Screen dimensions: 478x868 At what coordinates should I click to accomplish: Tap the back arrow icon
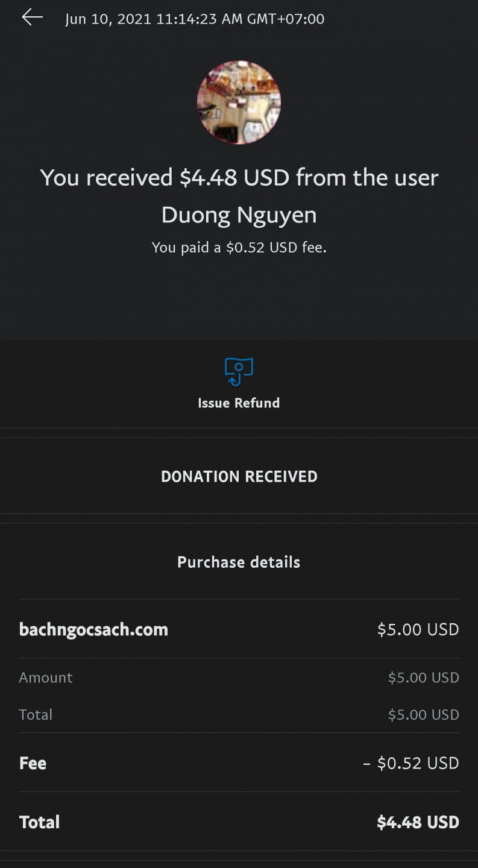point(33,17)
